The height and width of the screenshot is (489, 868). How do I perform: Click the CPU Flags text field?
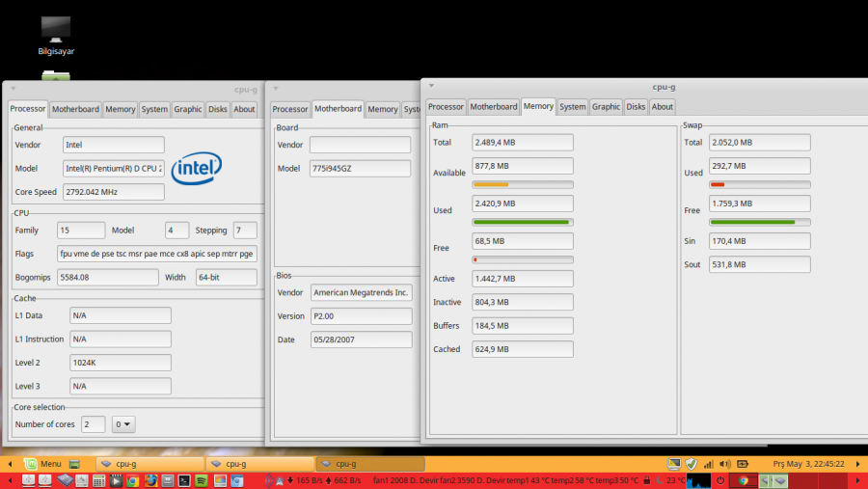click(158, 254)
